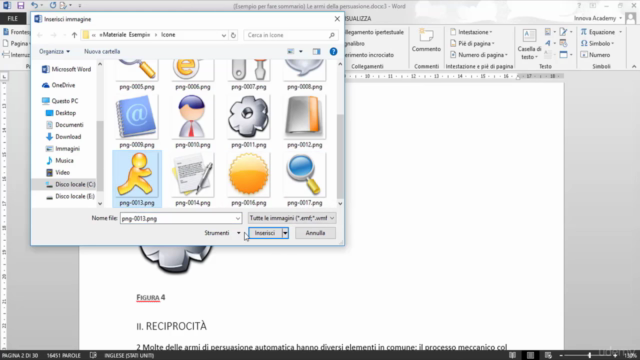The width and height of the screenshot is (640, 360).
Task: Select png-0014.png document pen thumbnail
Action: click(x=193, y=179)
